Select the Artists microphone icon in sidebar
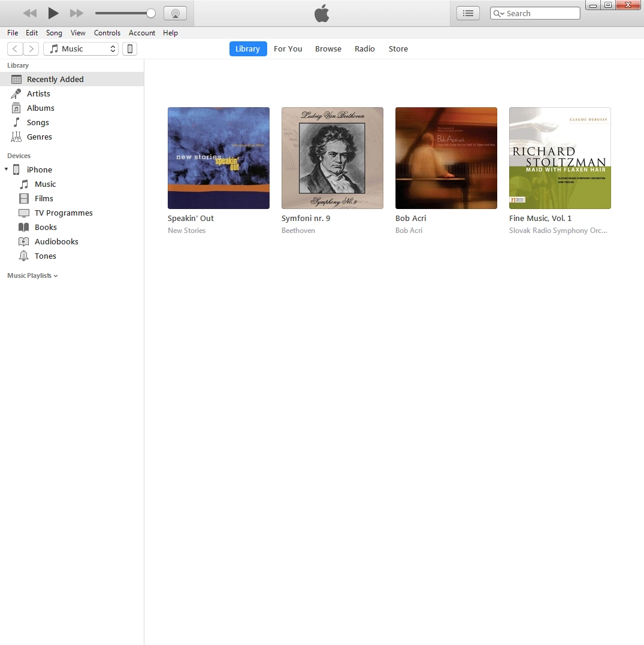 pos(16,93)
